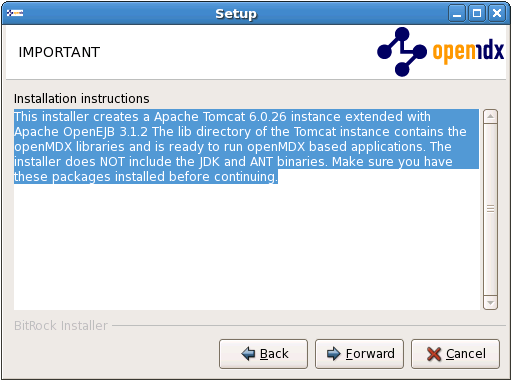This screenshot has width=511, height=380.
Task: Click the BitRock Installer label
Action: [61, 326]
